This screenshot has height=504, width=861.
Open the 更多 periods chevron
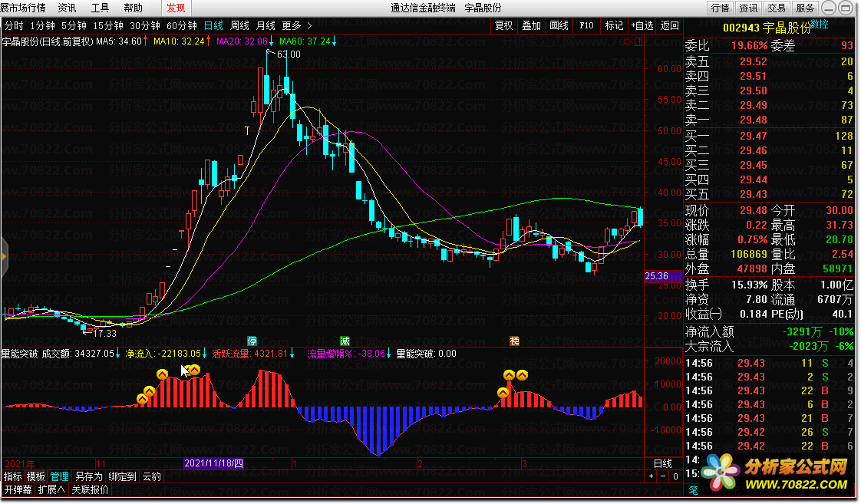click(310, 26)
